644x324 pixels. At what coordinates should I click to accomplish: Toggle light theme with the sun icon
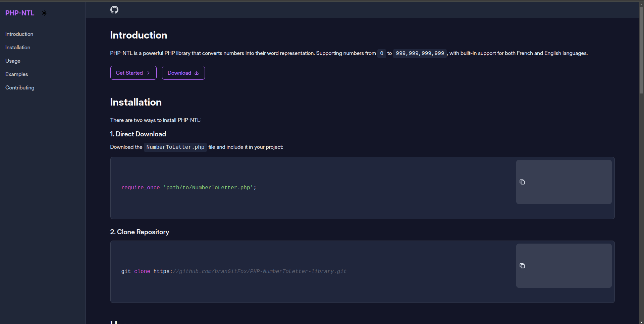(44, 13)
